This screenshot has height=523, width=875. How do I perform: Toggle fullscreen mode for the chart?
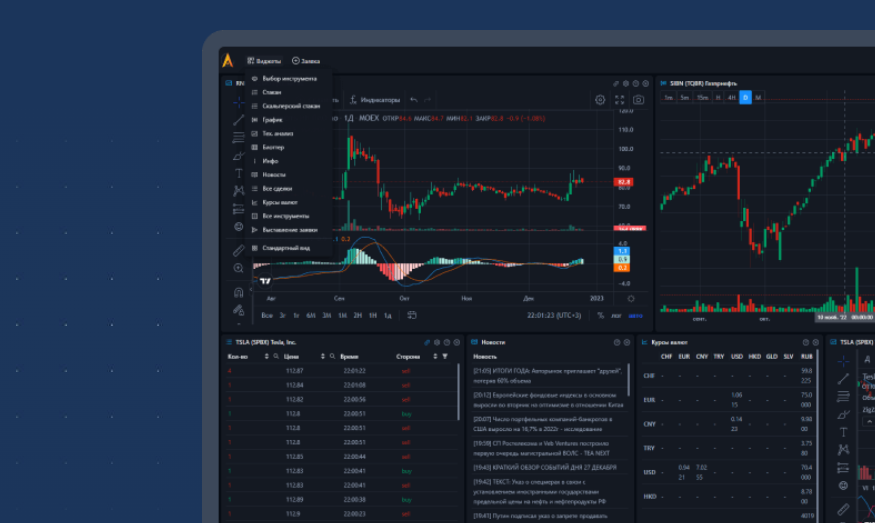619,100
